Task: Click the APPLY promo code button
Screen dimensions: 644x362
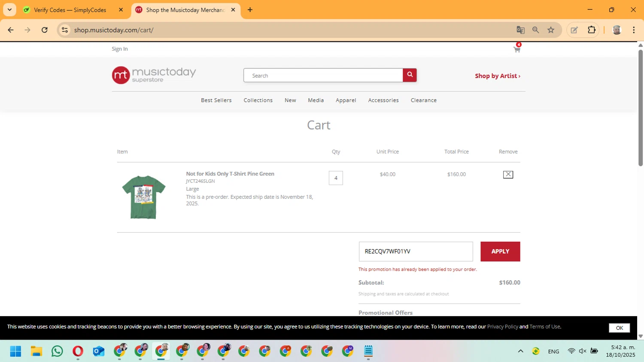Action: [500, 251]
